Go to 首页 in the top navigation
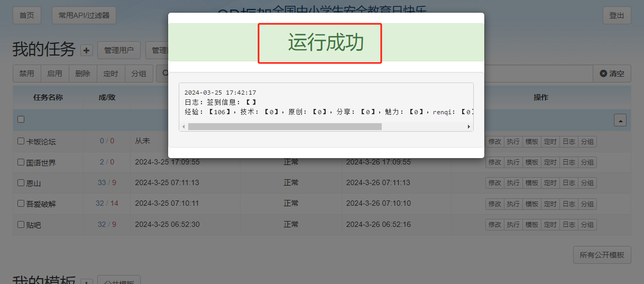Image resolution: width=644 pixels, height=284 pixels. [26, 15]
